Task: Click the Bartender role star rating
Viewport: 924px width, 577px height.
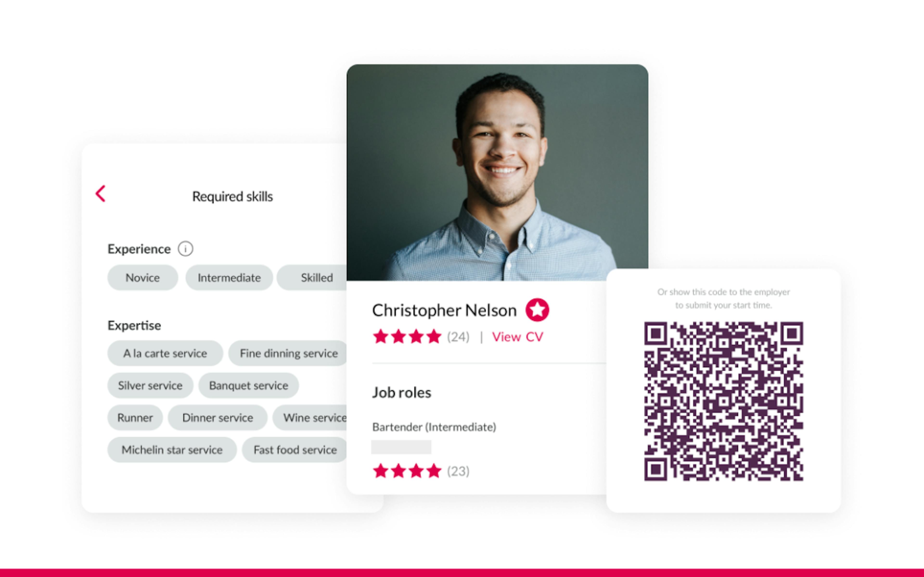Action: click(x=407, y=471)
